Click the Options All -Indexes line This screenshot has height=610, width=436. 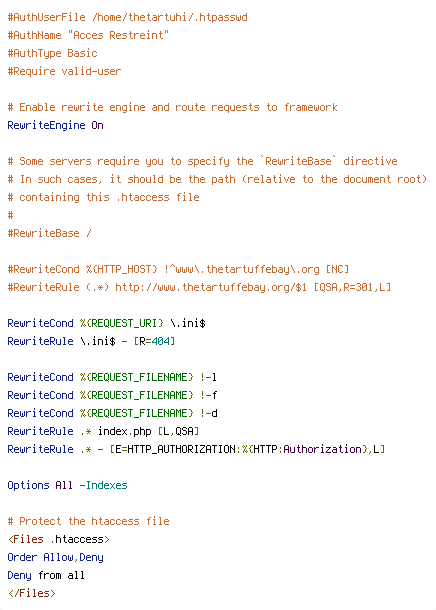67,486
